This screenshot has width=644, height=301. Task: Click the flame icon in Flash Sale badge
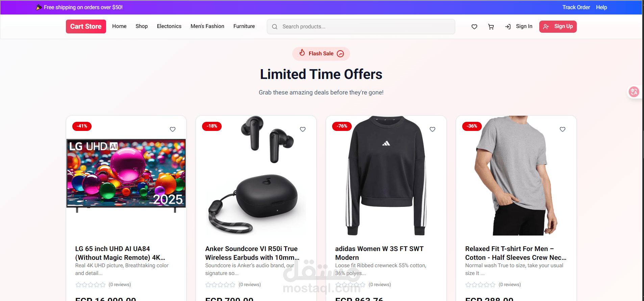coord(302,53)
